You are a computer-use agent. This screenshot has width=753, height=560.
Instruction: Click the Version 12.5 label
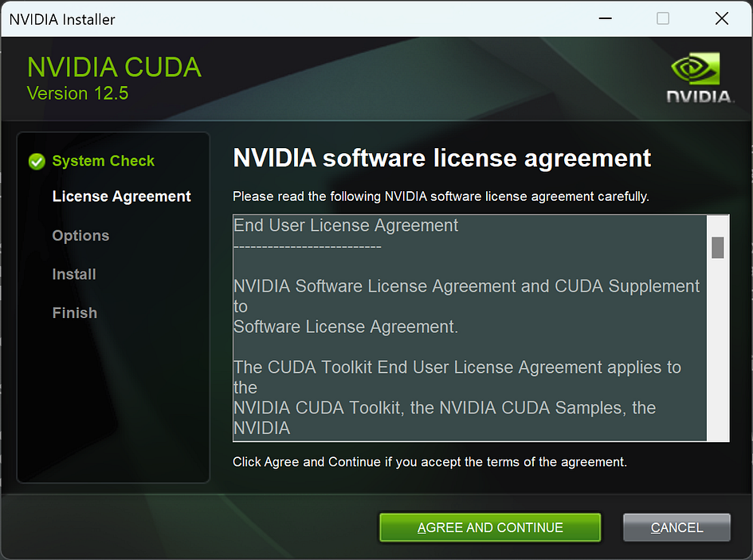pos(78,93)
